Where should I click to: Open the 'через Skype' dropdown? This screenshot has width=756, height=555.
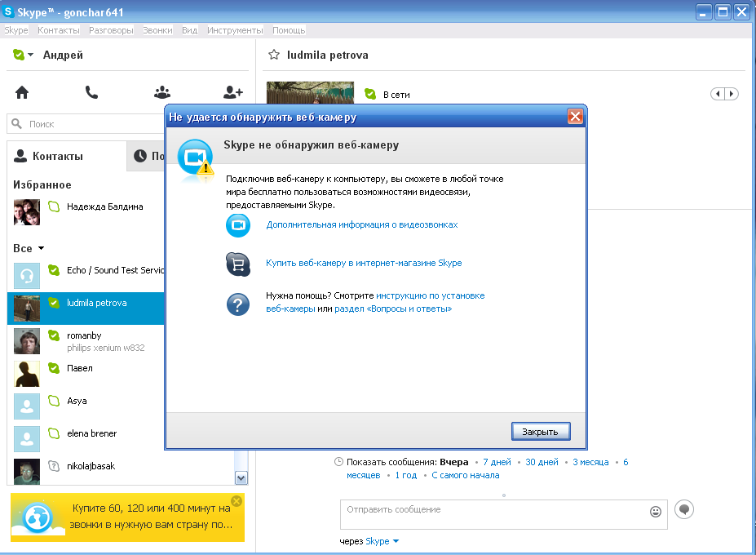point(396,541)
